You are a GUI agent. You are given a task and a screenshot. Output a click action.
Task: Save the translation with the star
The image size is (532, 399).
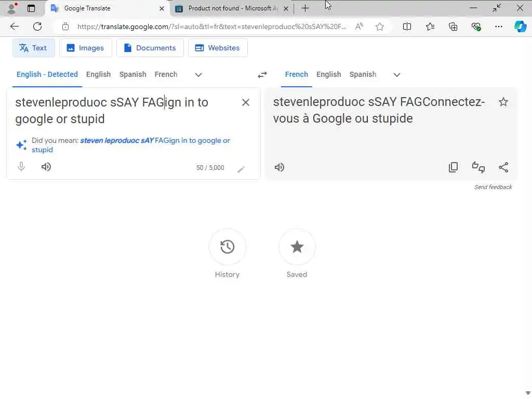point(503,102)
